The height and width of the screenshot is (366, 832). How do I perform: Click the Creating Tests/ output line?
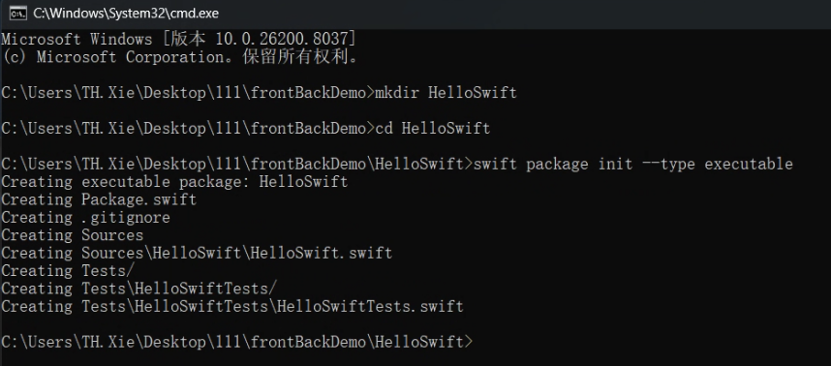[x=68, y=271]
